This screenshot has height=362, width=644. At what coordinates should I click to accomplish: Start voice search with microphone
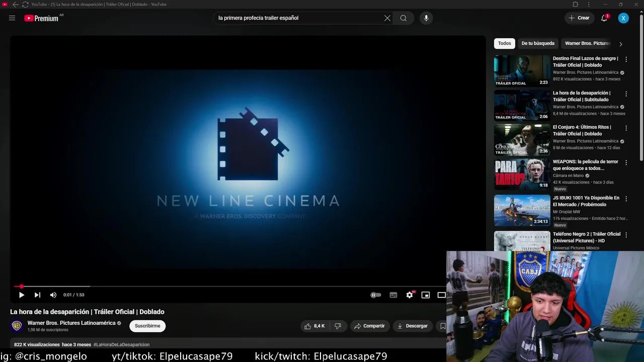(x=426, y=18)
